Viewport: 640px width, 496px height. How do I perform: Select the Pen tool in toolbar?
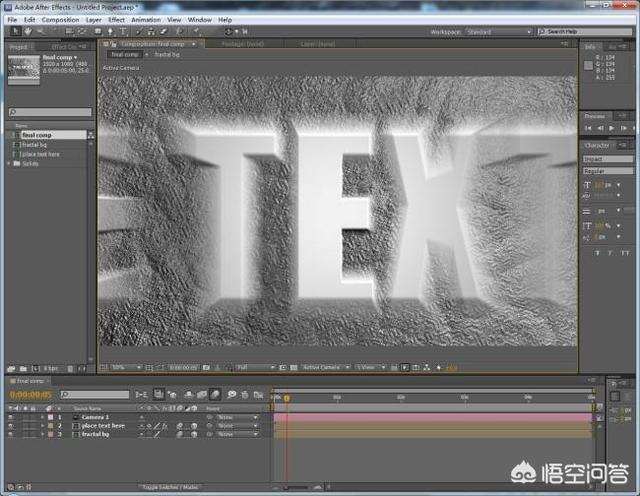pyautogui.click(x=110, y=31)
